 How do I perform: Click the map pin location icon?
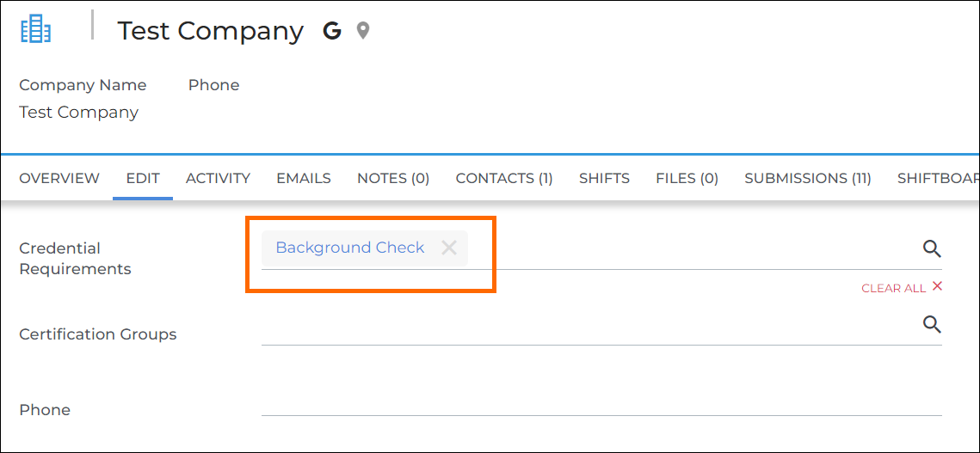(363, 32)
